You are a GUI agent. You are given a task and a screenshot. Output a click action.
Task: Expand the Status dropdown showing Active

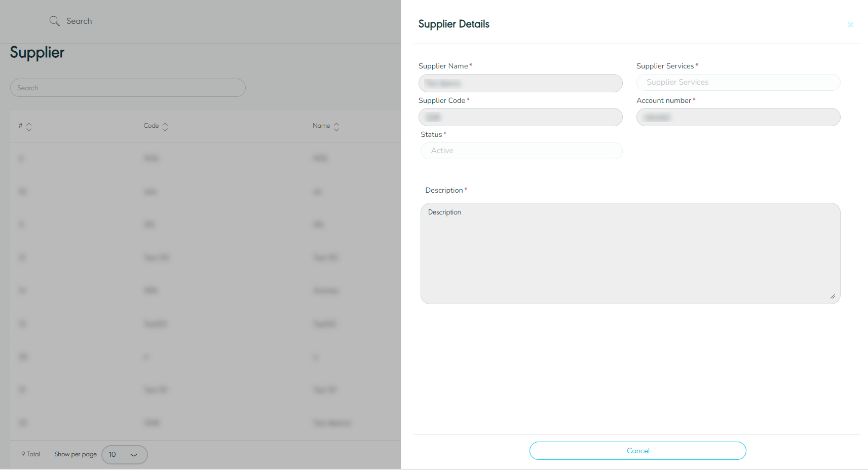tap(521, 151)
